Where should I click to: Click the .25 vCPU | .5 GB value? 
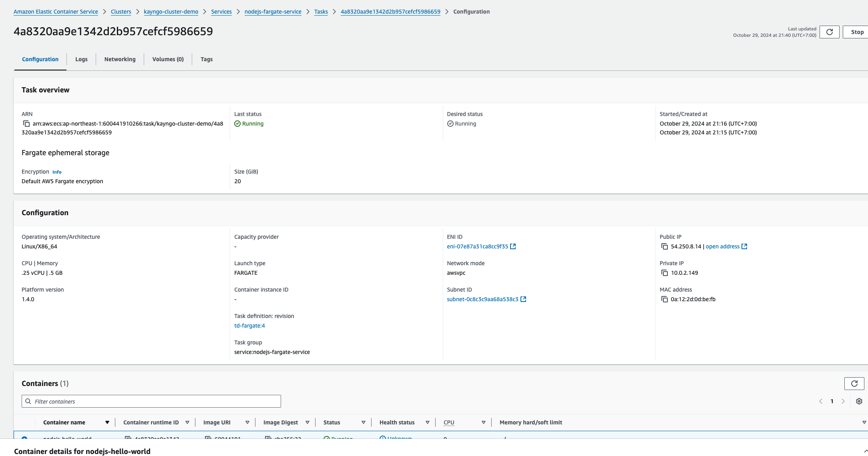(x=42, y=273)
